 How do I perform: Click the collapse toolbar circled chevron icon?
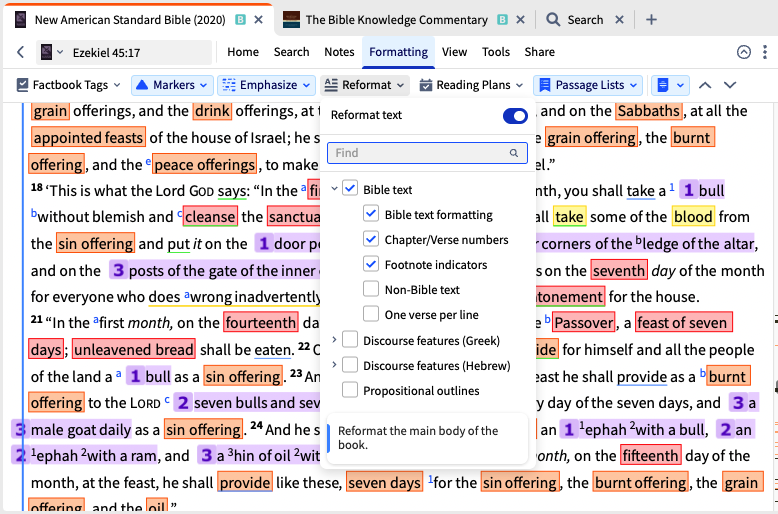744,52
